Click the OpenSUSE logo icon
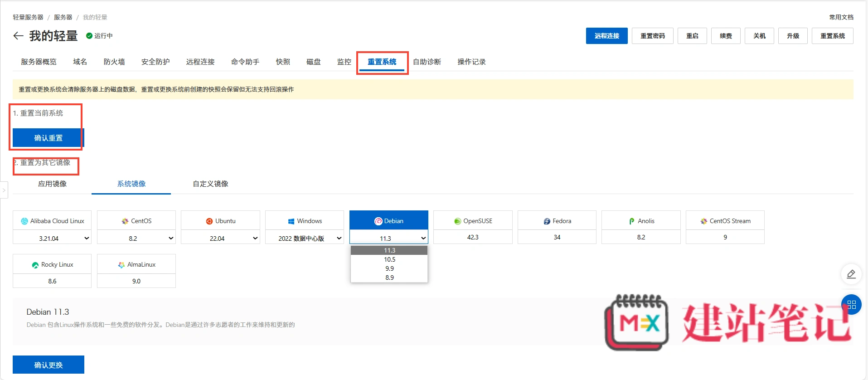The height and width of the screenshot is (380, 868). (457, 221)
